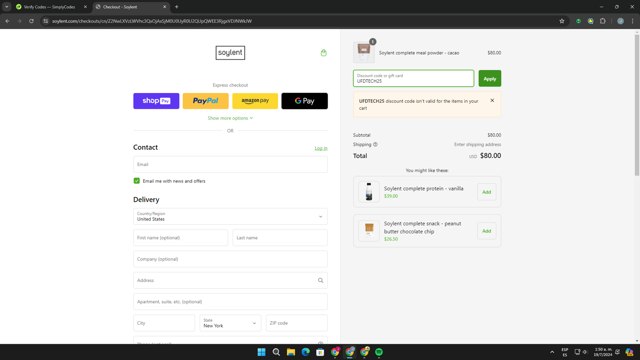
Task: Click the green extension icon in the toolbar
Action: click(x=578, y=21)
